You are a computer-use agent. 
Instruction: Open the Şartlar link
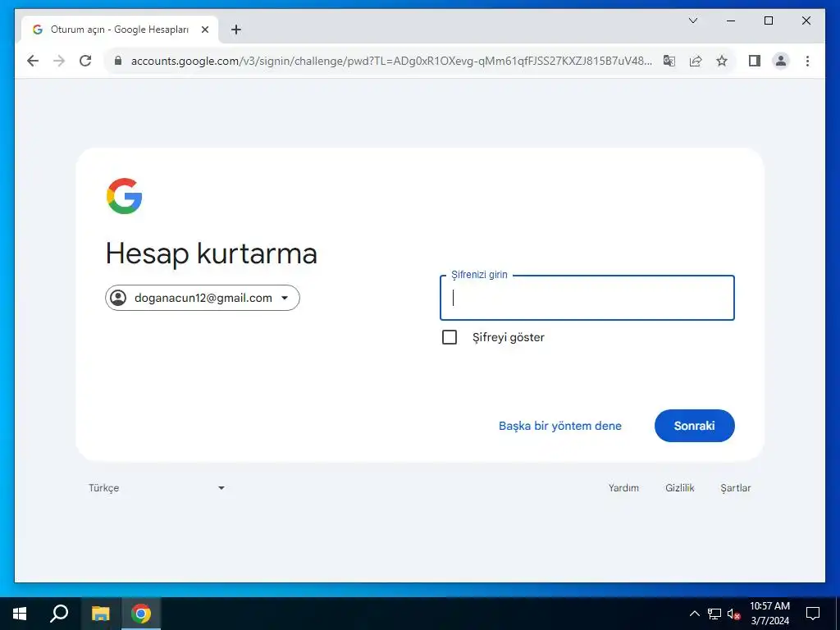click(736, 488)
